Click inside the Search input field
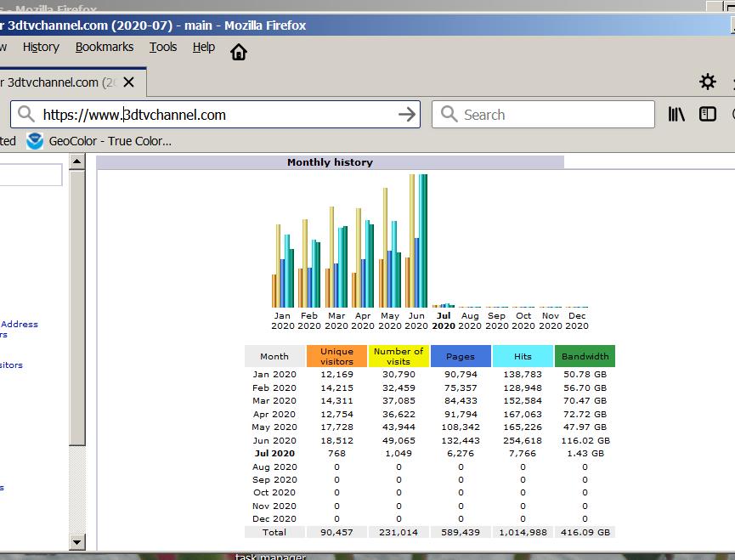 tap(552, 115)
